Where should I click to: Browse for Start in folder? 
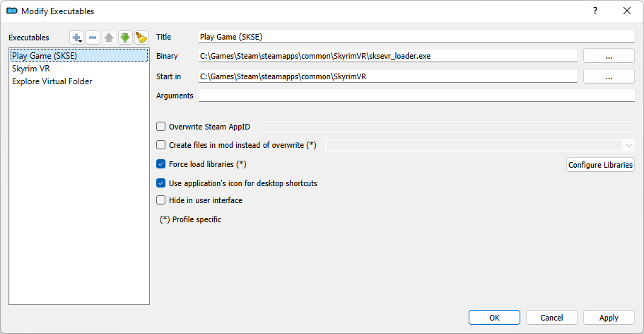click(609, 76)
